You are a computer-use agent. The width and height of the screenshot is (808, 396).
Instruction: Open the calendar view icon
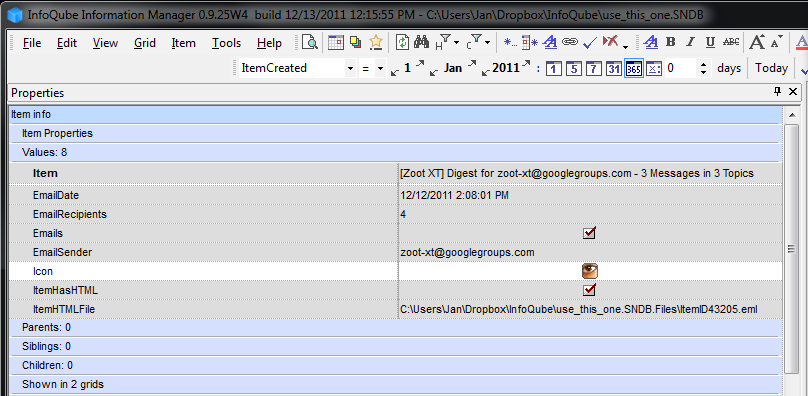click(335, 42)
